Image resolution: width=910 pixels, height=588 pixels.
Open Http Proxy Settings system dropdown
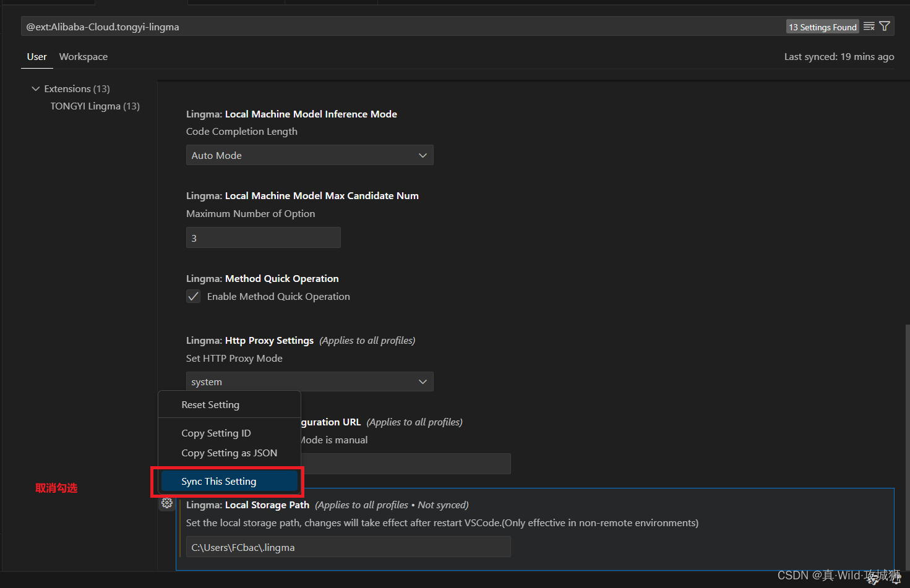(309, 381)
